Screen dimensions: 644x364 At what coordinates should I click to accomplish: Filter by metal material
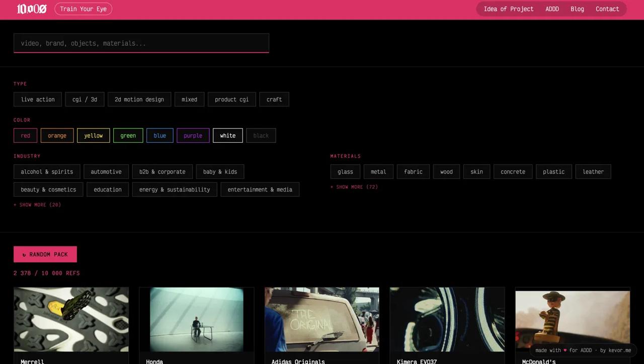coord(378,172)
